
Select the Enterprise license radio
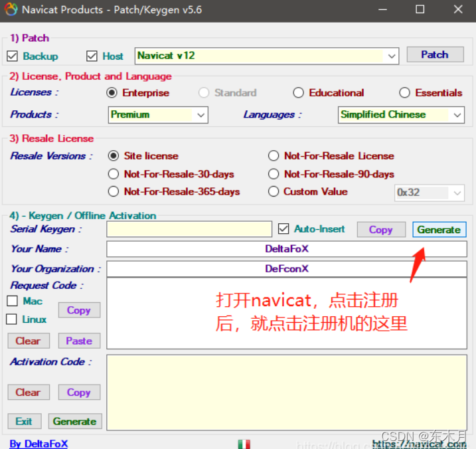click(x=112, y=92)
